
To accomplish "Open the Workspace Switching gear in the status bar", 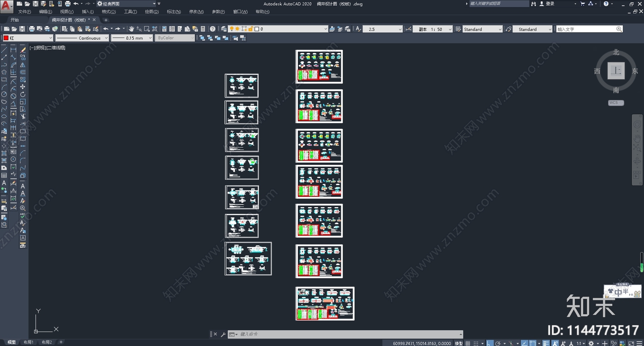I will coord(591,343).
